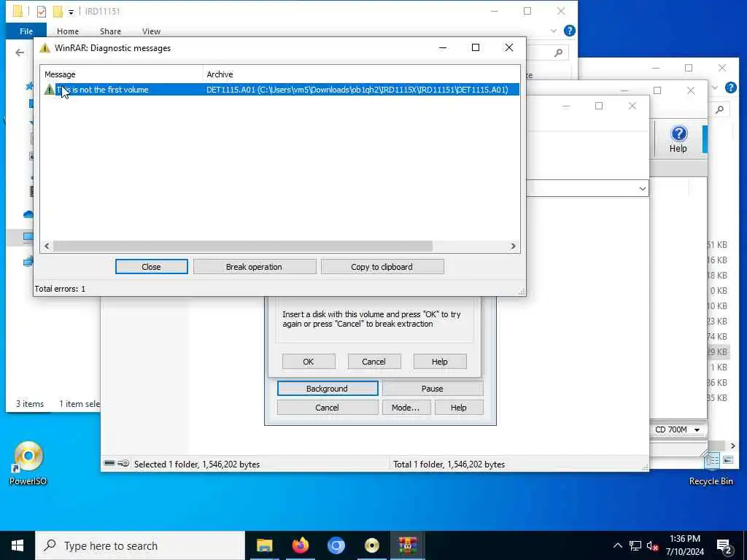Image resolution: width=747 pixels, height=560 pixels.
Task: Click the muted volume tray icon
Action: point(653,545)
